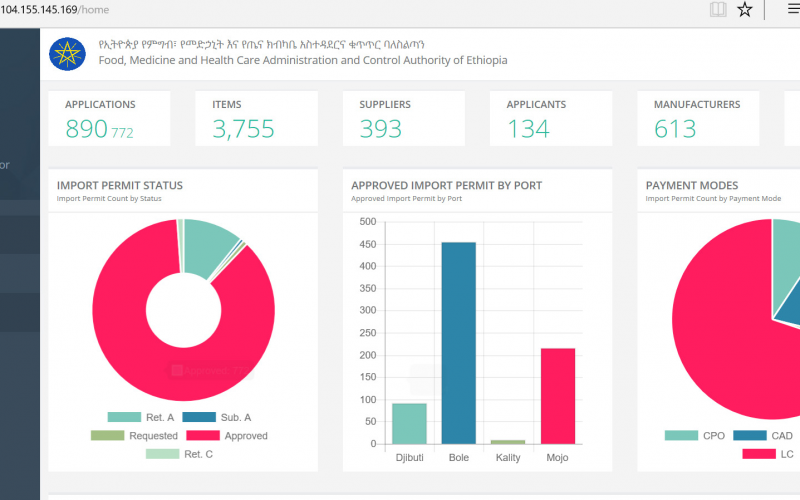Click the browser address bar URL
This screenshot has width=800, height=500.
pyautogui.click(x=56, y=10)
